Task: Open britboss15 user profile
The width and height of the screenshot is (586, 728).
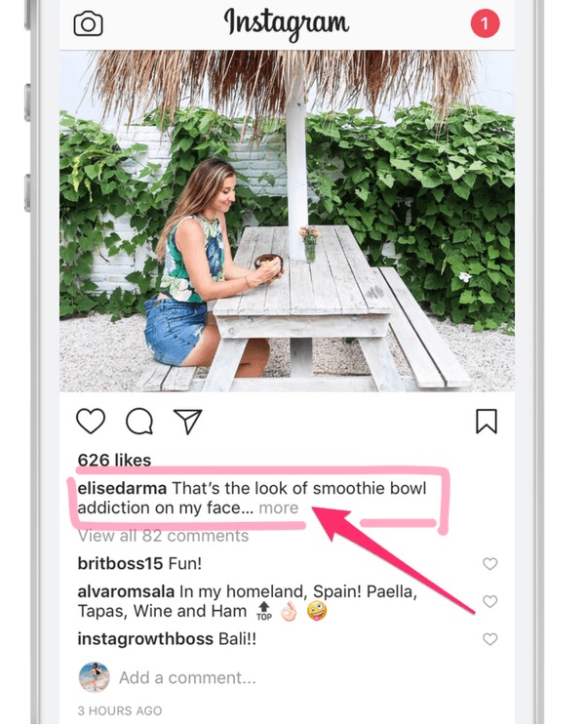Action: coord(120,564)
